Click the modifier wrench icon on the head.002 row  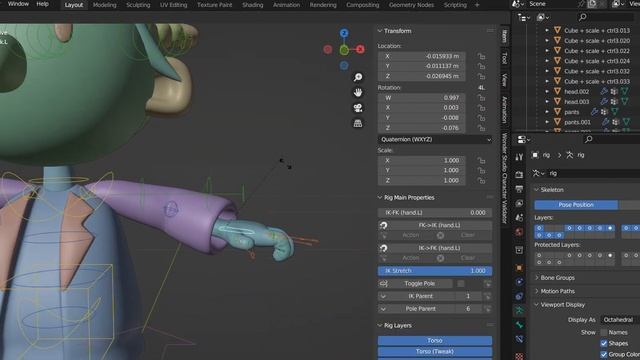(604, 91)
